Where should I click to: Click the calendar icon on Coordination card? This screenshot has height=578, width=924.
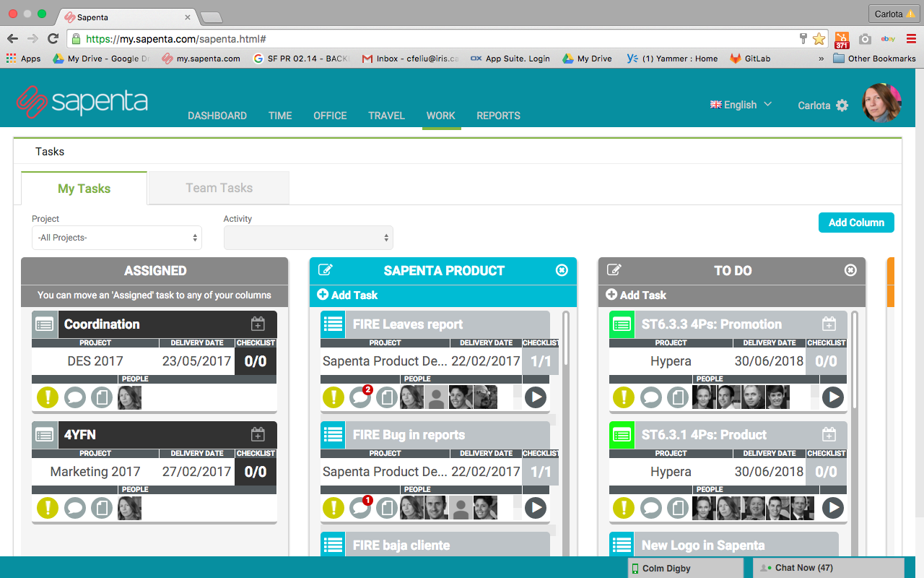(x=258, y=324)
